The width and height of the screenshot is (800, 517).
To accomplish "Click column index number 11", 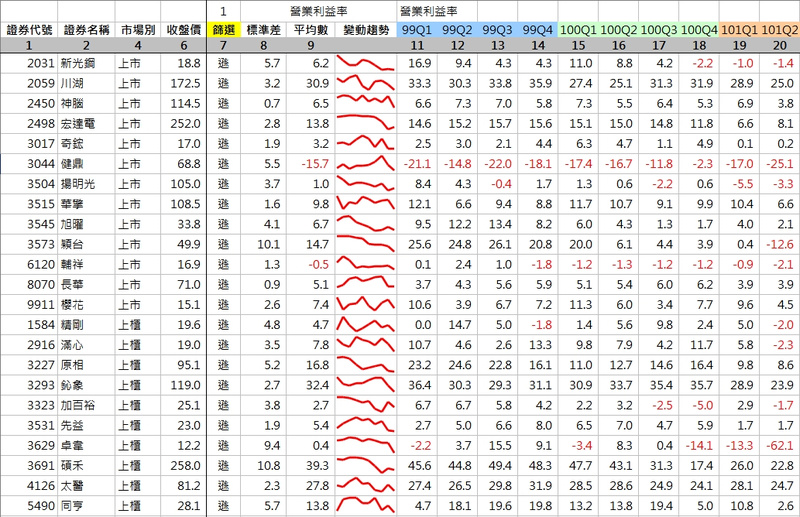I will (x=417, y=45).
